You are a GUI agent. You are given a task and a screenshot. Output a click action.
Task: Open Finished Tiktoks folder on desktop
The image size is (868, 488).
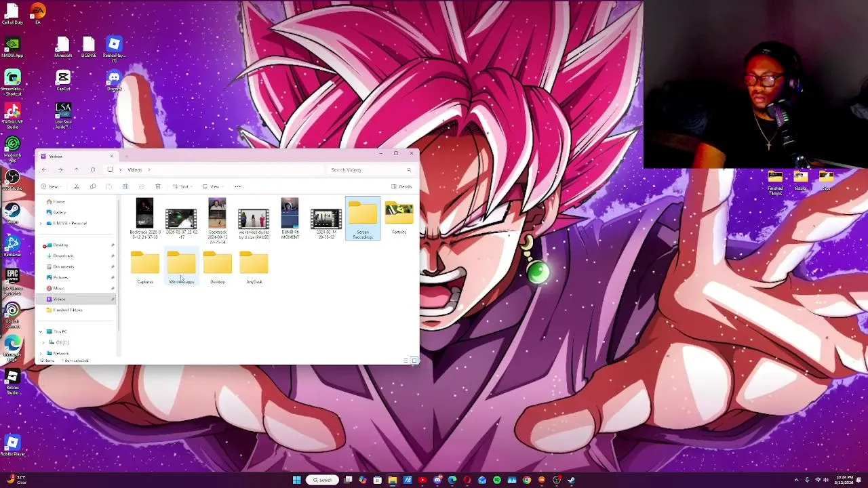click(x=775, y=183)
